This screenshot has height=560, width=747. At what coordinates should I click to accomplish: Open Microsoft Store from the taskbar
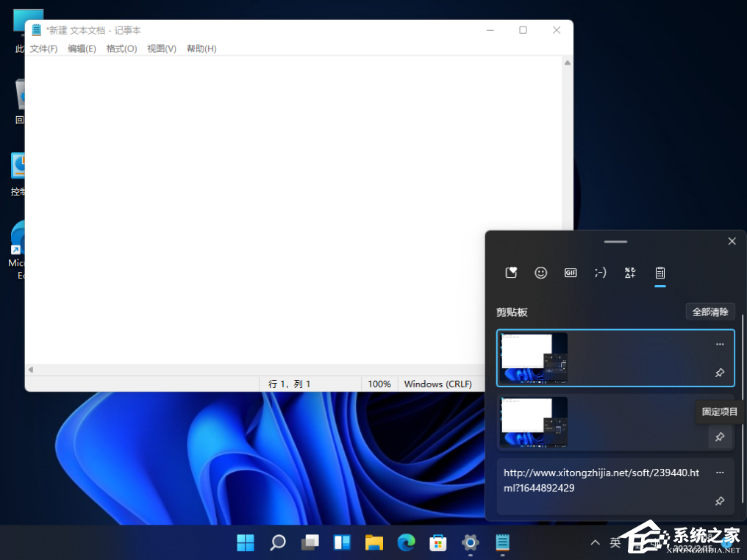[x=438, y=542]
